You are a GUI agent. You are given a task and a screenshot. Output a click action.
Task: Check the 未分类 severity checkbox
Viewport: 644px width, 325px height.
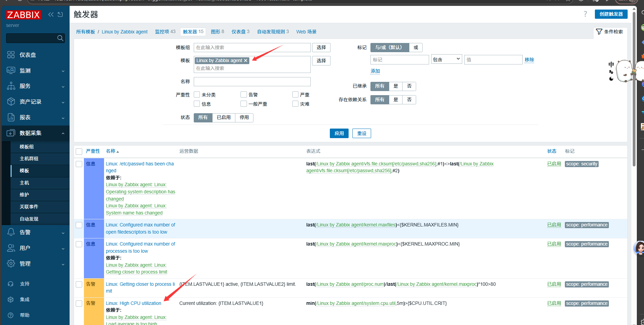pos(197,94)
